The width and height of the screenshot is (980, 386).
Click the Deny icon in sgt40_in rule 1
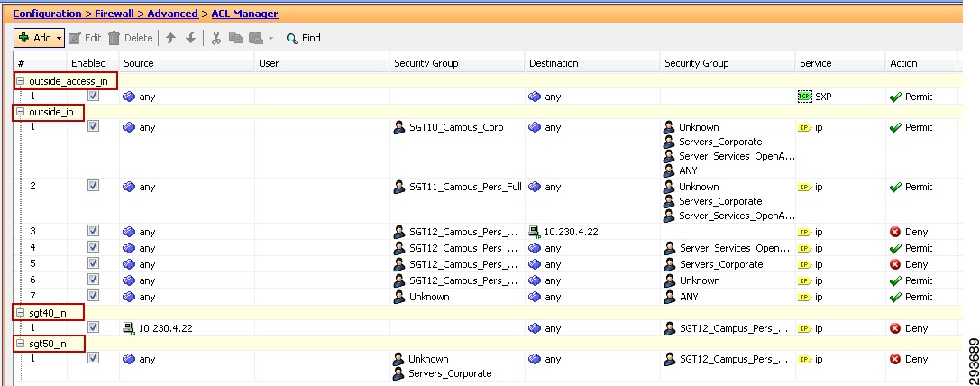pos(895,327)
